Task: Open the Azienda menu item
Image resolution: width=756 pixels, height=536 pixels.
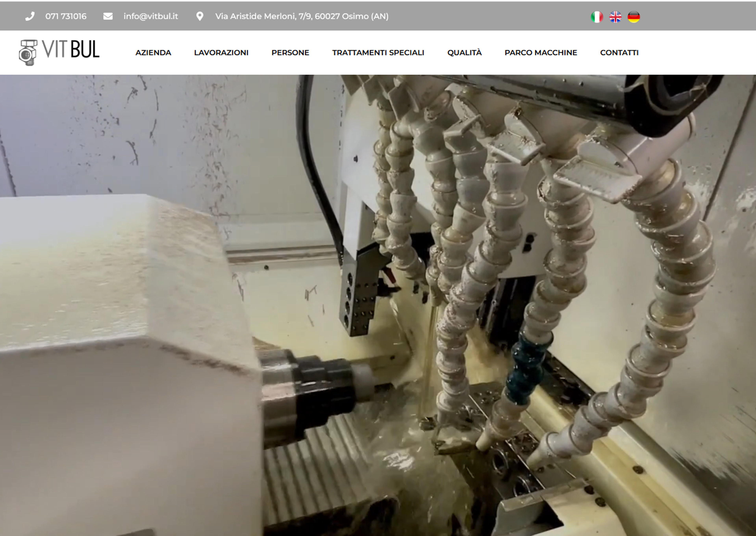Action: [x=153, y=53]
